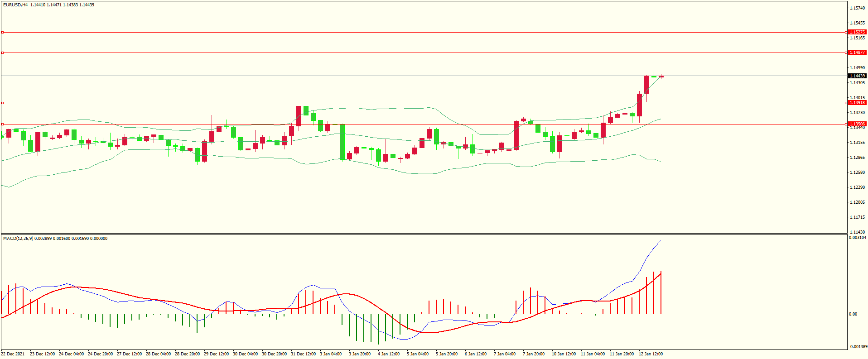This screenshot has width=868, height=359.
Task: Click the 1.12005 price scale label
Action: (x=858, y=202)
